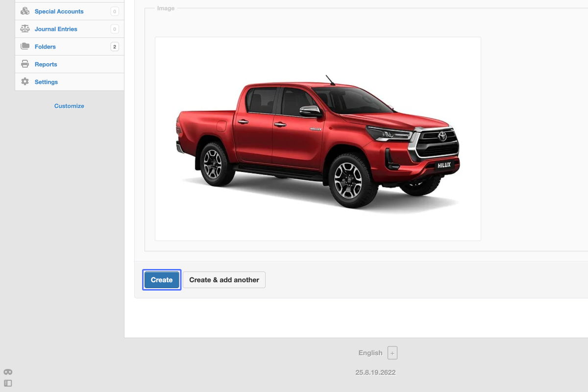Click the Special Accounts cubes icon

coord(25,11)
